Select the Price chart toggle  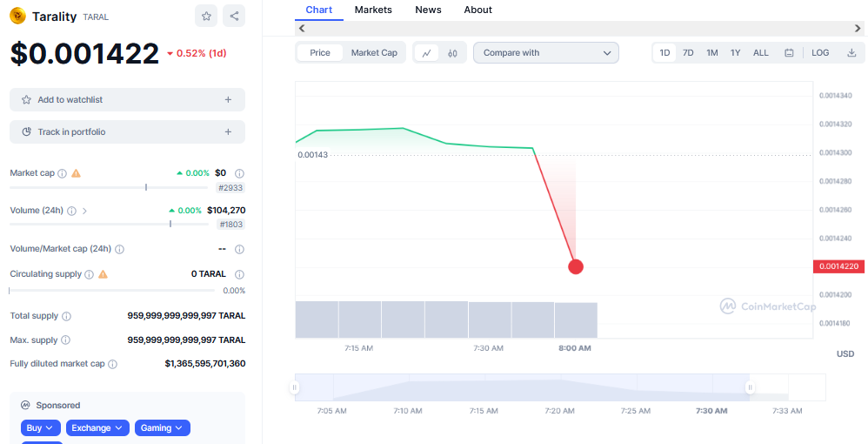coord(320,52)
